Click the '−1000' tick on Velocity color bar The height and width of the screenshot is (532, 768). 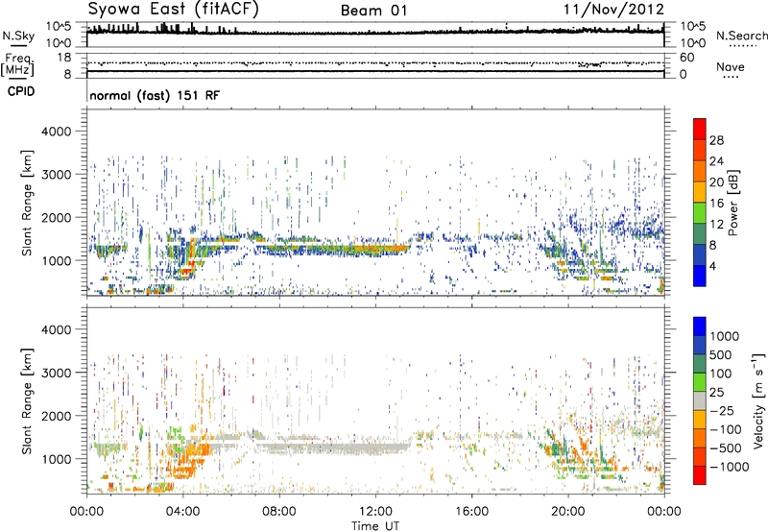coord(730,467)
